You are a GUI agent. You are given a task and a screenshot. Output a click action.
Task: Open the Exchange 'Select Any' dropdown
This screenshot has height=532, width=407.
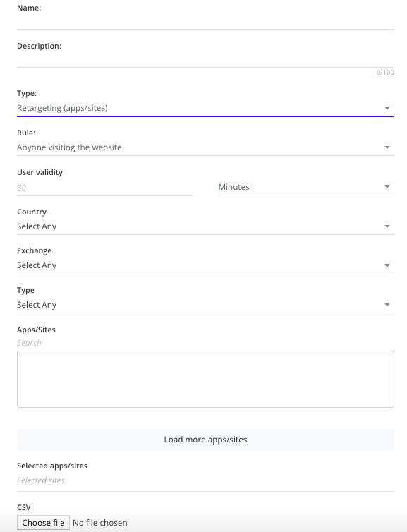205,265
